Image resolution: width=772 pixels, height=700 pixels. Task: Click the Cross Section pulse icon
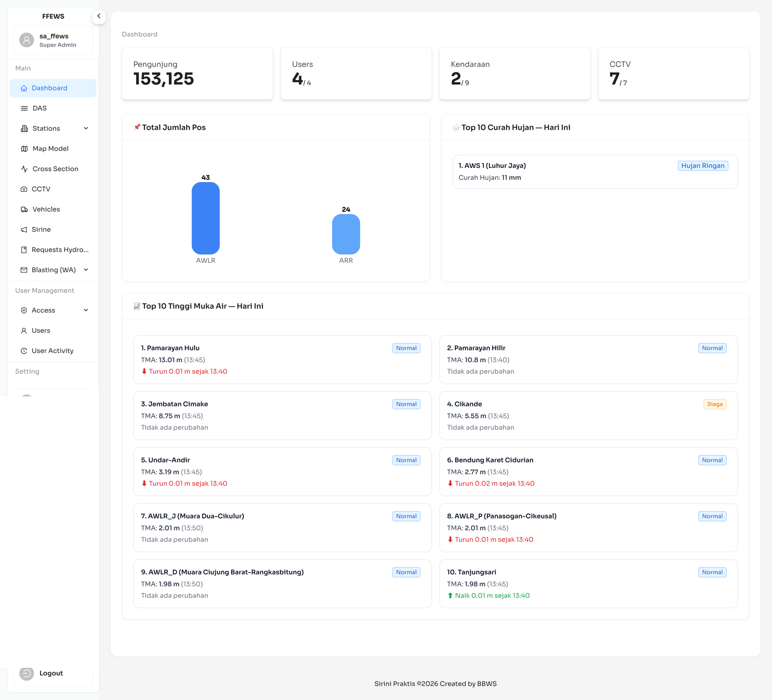(24, 169)
